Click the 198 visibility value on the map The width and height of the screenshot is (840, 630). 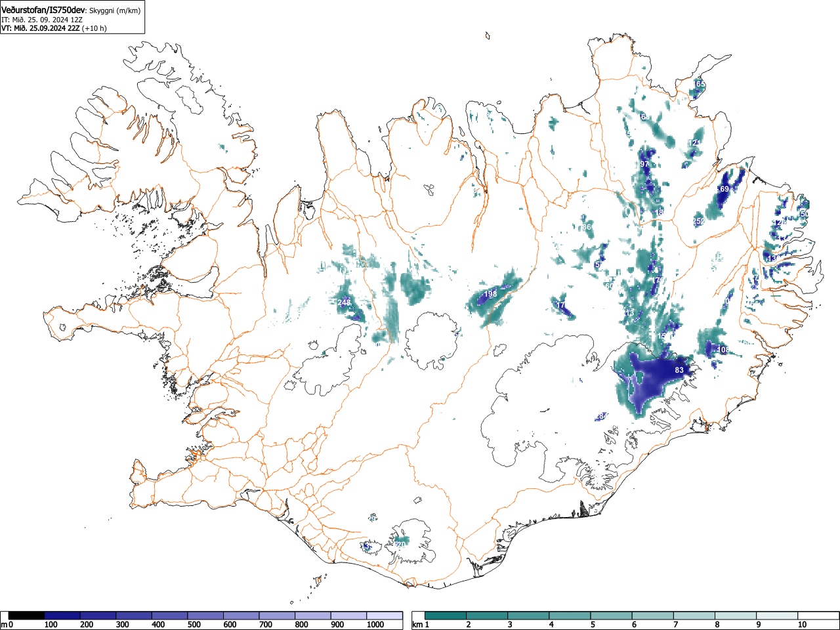(490, 295)
